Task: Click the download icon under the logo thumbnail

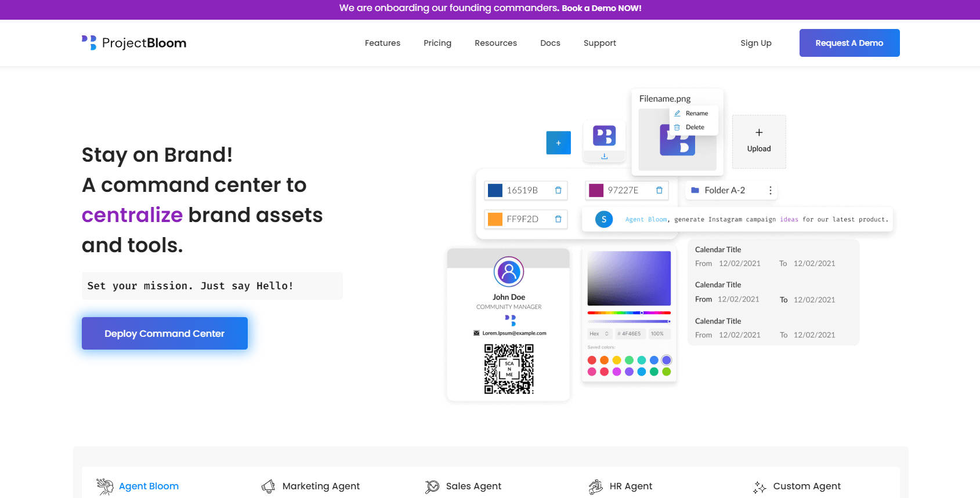Action: (x=604, y=157)
